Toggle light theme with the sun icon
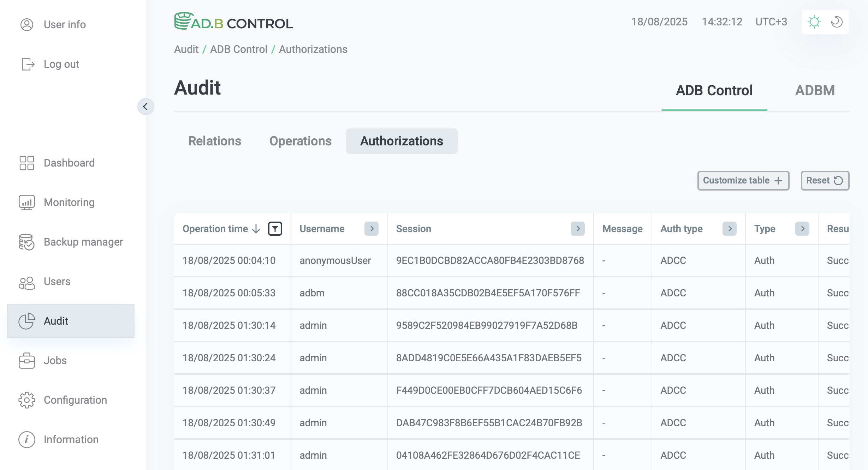This screenshot has height=470, width=868. tap(815, 22)
